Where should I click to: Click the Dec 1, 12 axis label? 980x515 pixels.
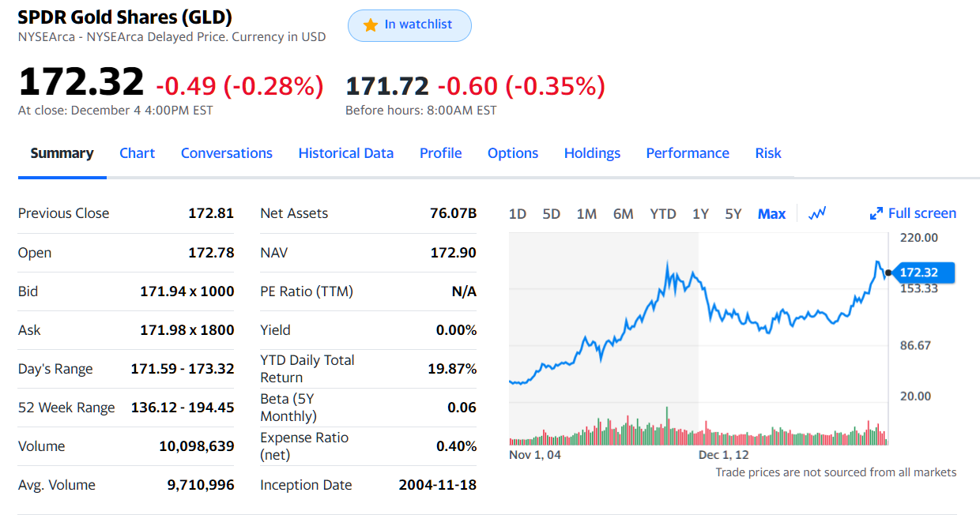click(x=723, y=455)
